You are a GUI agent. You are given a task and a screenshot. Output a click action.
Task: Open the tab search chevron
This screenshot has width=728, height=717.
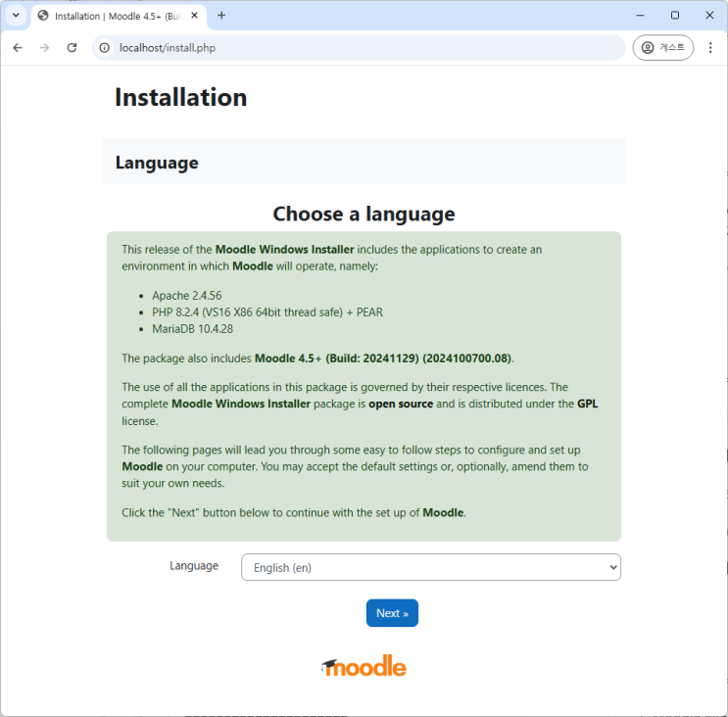(16, 16)
